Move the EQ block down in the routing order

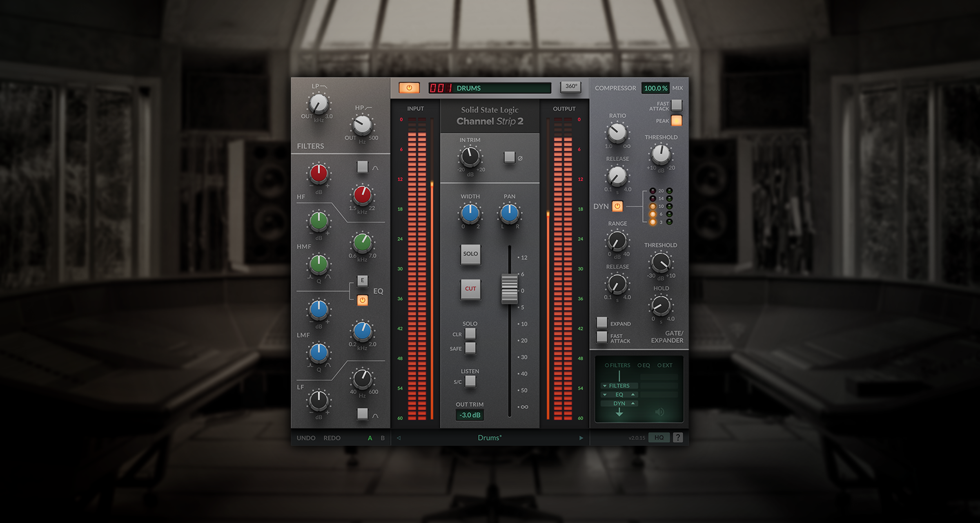[605, 395]
